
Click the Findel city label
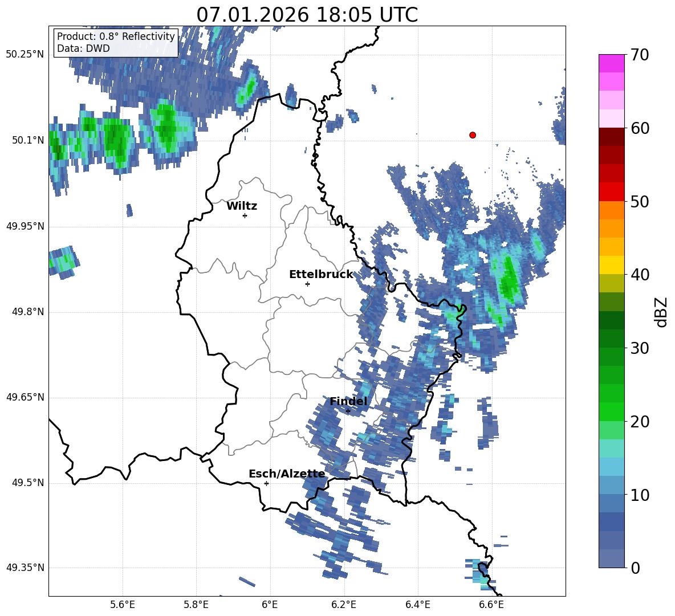pos(348,401)
